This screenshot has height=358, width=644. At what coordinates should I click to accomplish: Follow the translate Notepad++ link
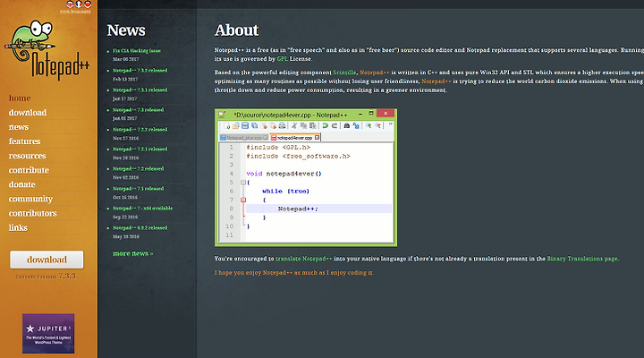click(303, 259)
